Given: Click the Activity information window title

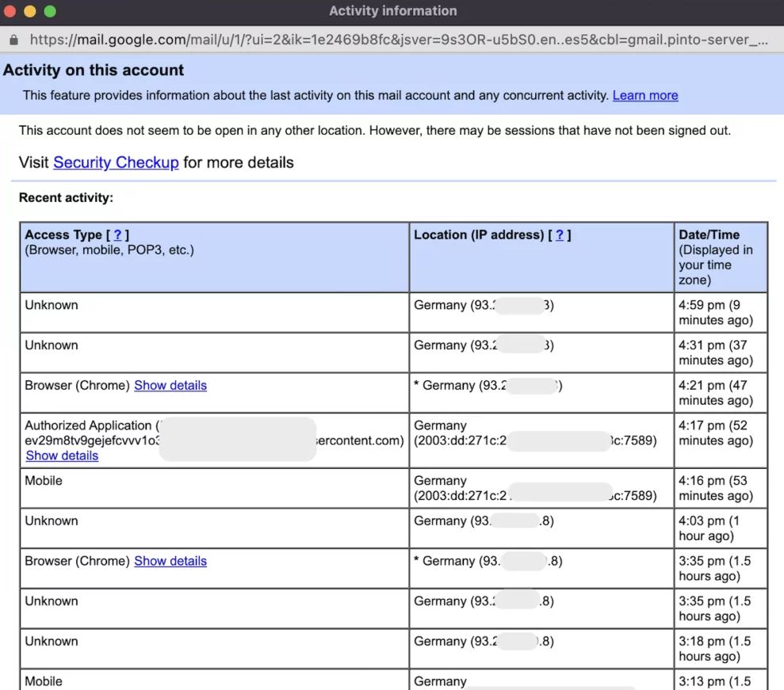Looking at the screenshot, I should (392, 11).
